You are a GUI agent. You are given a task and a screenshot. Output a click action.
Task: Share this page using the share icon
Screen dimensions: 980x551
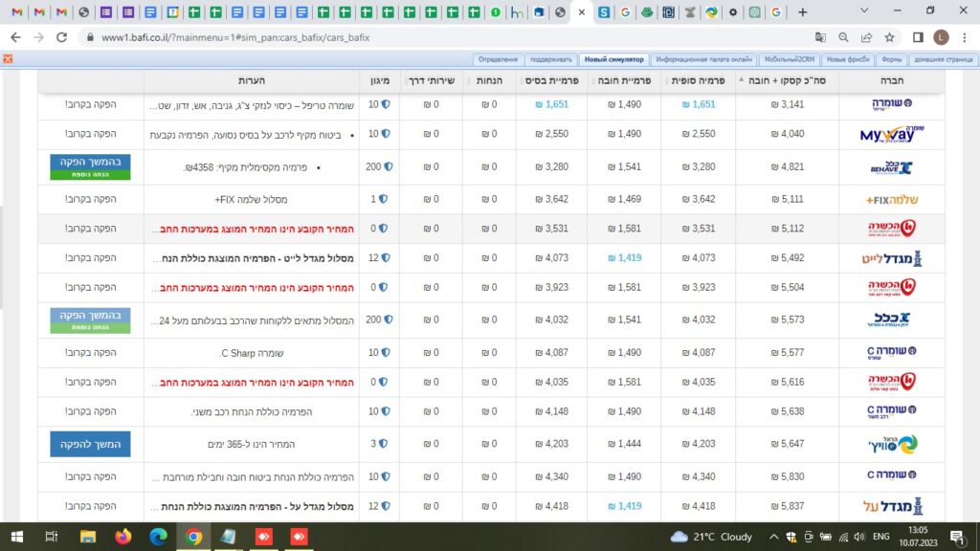coord(866,37)
